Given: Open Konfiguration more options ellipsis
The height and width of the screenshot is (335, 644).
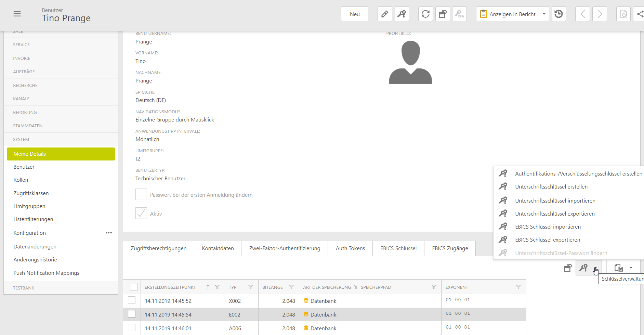Looking at the screenshot, I should [x=109, y=233].
